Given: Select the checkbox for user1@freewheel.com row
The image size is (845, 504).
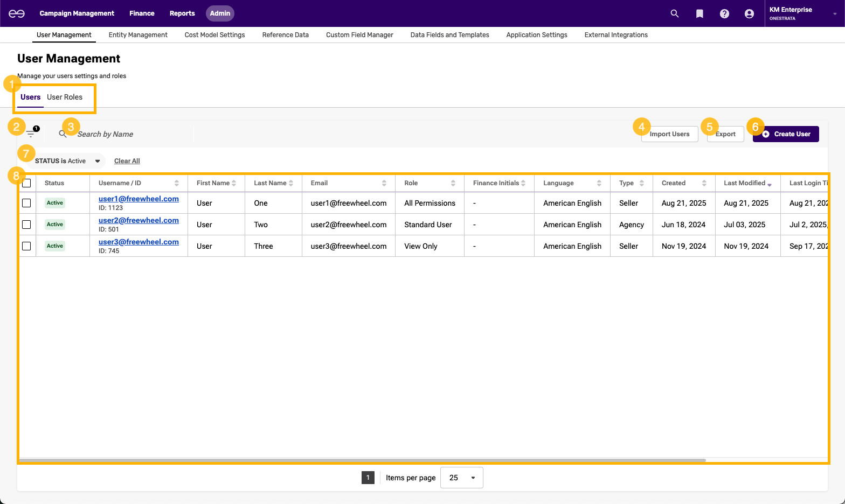Looking at the screenshot, I should click(26, 203).
